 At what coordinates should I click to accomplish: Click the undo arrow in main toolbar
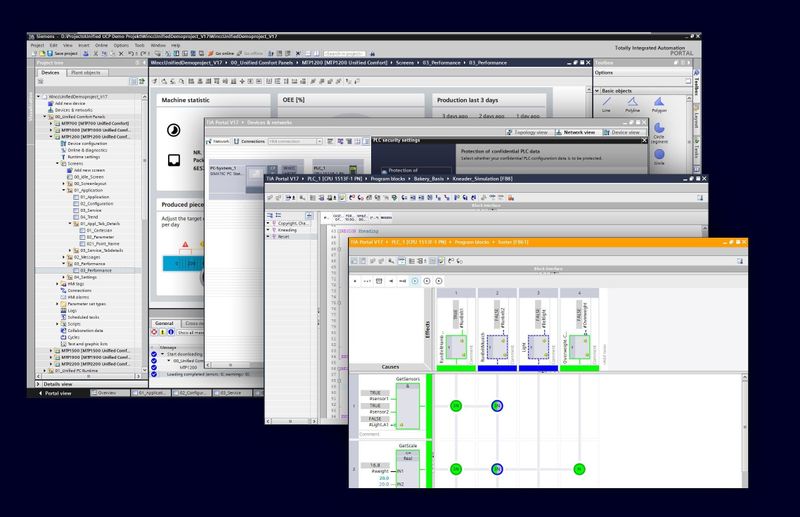pos(131,54)
